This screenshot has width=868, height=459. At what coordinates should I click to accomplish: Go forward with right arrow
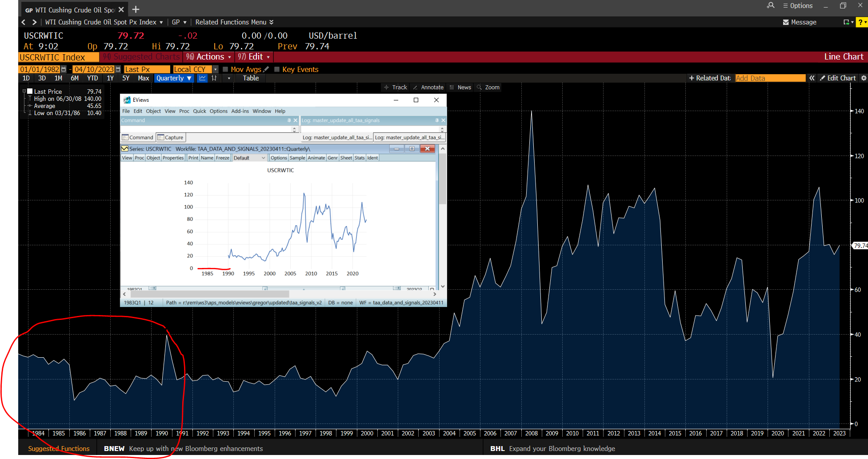(34, 22)
